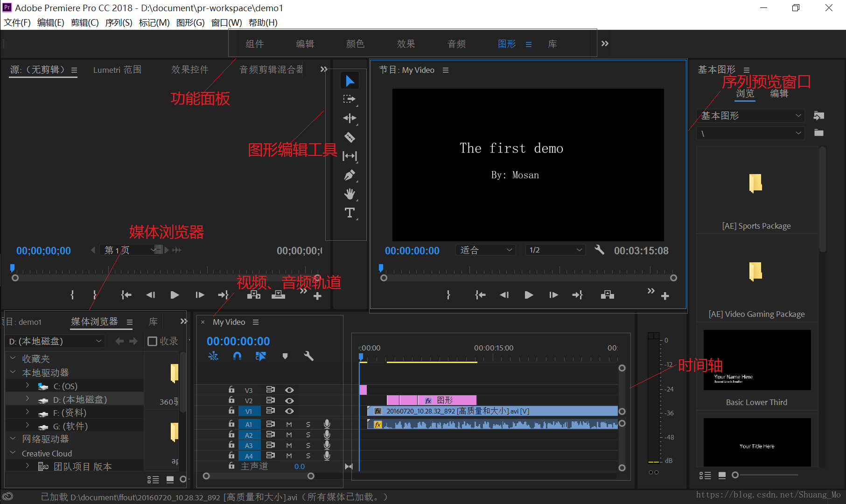Switch to Lumetri 范围 tab
Image resolution: width=846 pixels, height=504 pixels.
(x=117, y=70)
